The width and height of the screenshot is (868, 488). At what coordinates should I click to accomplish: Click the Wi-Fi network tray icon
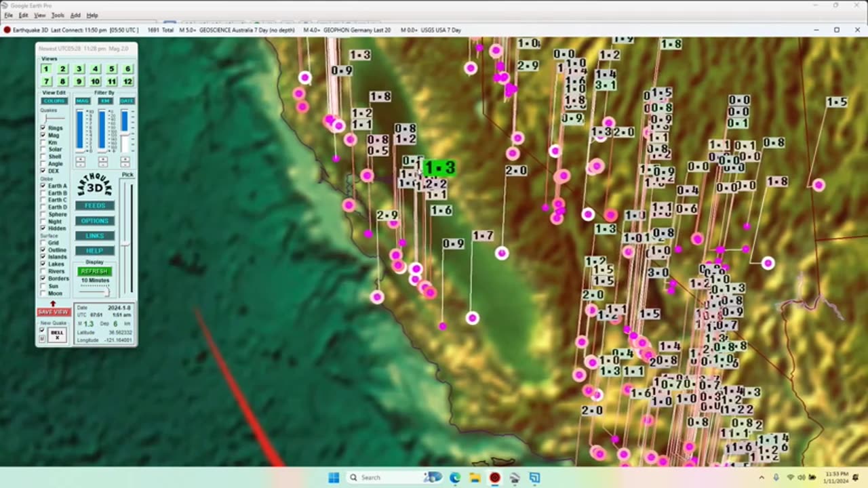pyautogui.click(x=791, y=477)
